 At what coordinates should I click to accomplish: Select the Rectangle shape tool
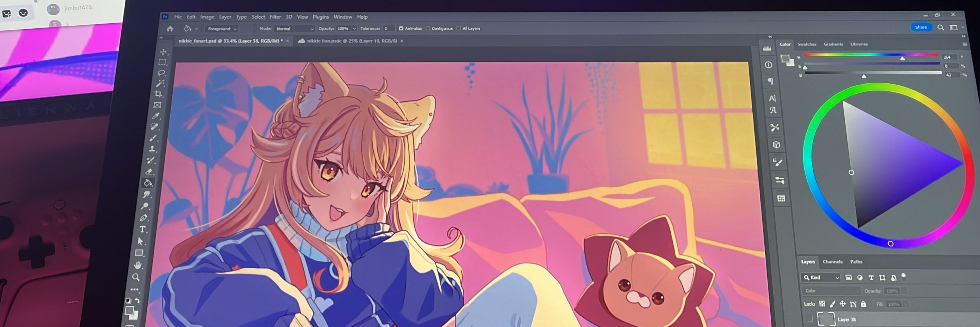pyautogui.click(x=139, y=253)
